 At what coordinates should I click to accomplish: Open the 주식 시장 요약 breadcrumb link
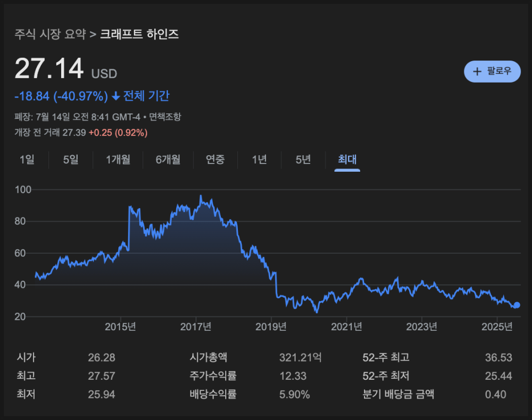click(x=50, y=34)
